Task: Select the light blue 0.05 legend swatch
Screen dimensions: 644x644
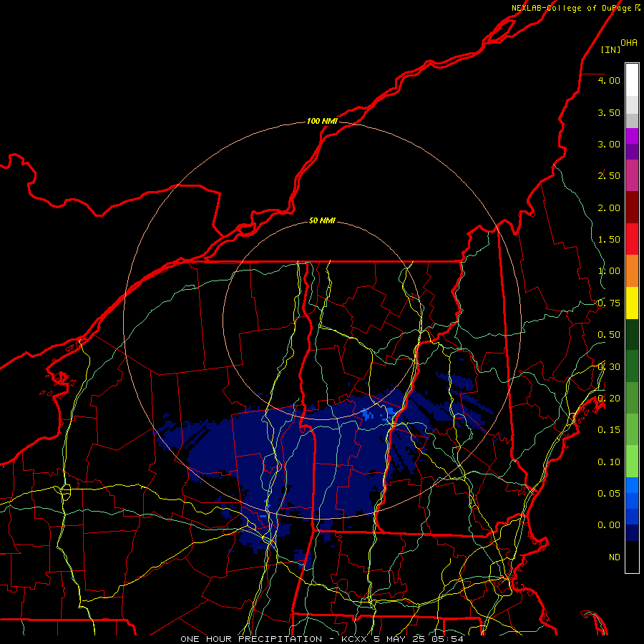Action: click(x=632, y=485)
